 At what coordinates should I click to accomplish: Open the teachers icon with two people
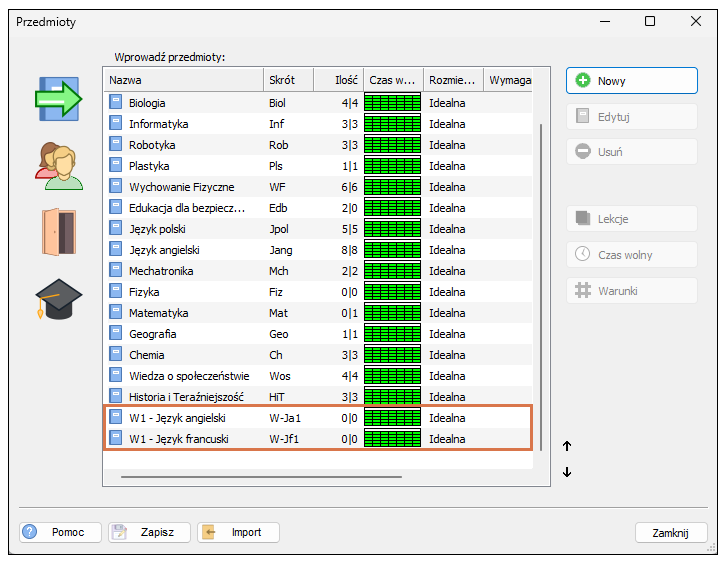pyautogui.click(x=59, y=167)
